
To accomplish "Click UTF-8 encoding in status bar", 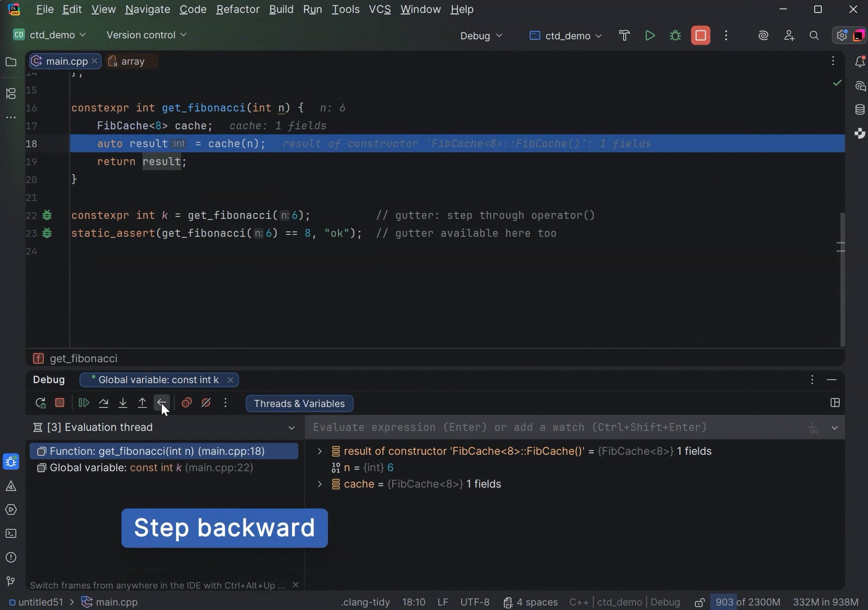I will click(475, 602).
